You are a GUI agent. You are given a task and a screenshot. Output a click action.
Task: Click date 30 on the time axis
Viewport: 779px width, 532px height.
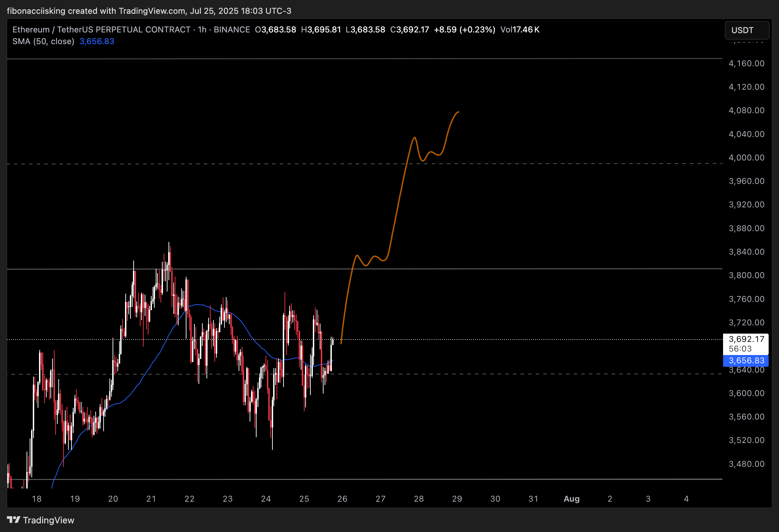coord(495,499)
